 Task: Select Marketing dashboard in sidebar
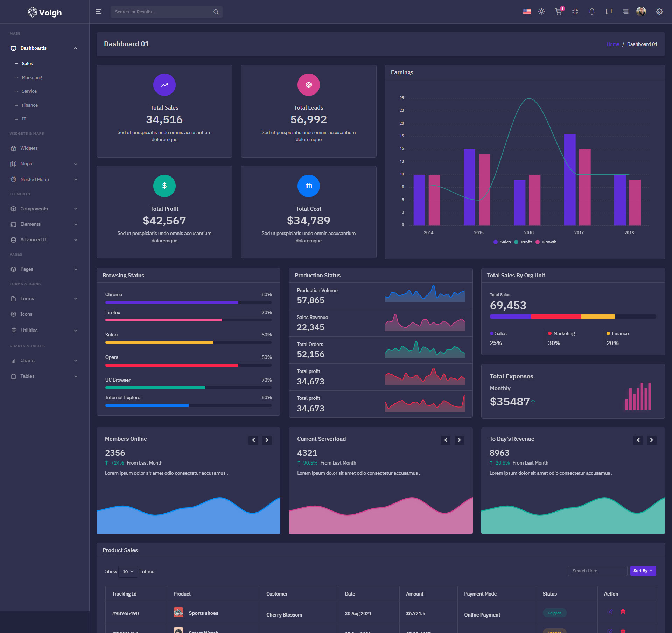click(32, 77)
